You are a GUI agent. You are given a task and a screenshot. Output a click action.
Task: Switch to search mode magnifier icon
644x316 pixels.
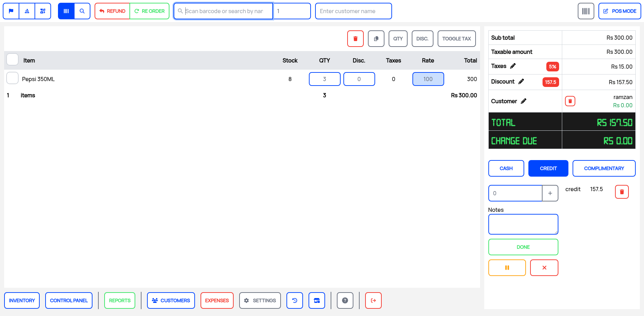[82, 11]
